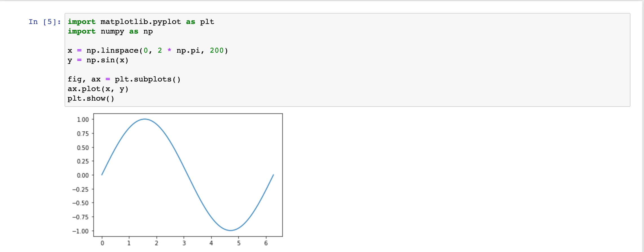Screen dimensions: 644x252
Task: Click the 'import numpy as np' line
Action: click(110, 31)
